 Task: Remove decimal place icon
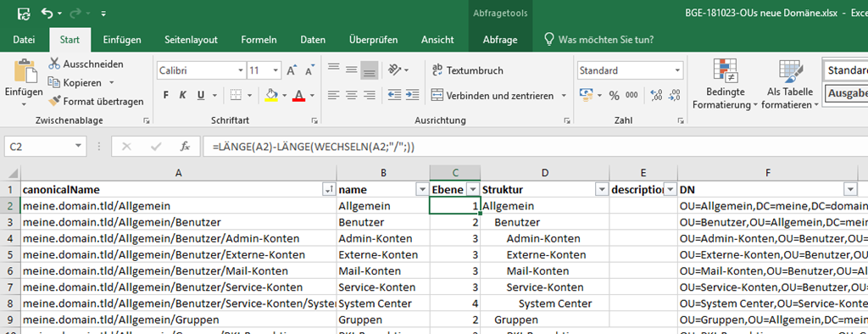pyautogui.click(x=674, y=95)
